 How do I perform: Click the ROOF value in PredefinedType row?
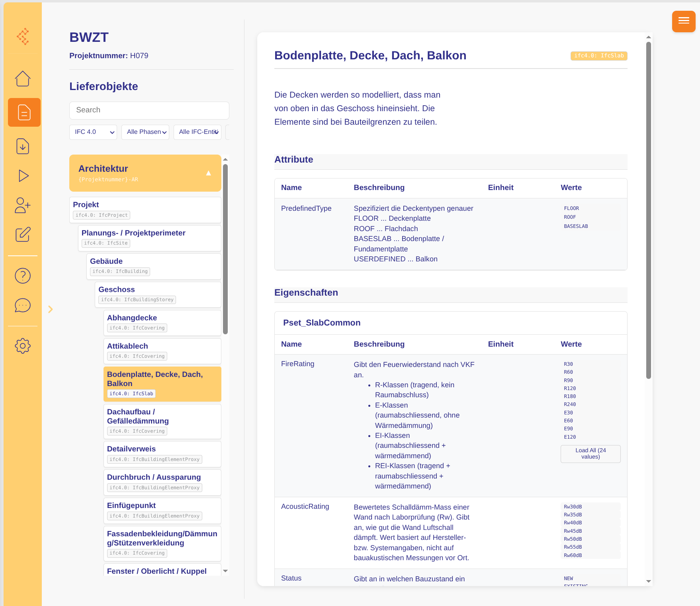pyautogui.click(x=570, y=217)
